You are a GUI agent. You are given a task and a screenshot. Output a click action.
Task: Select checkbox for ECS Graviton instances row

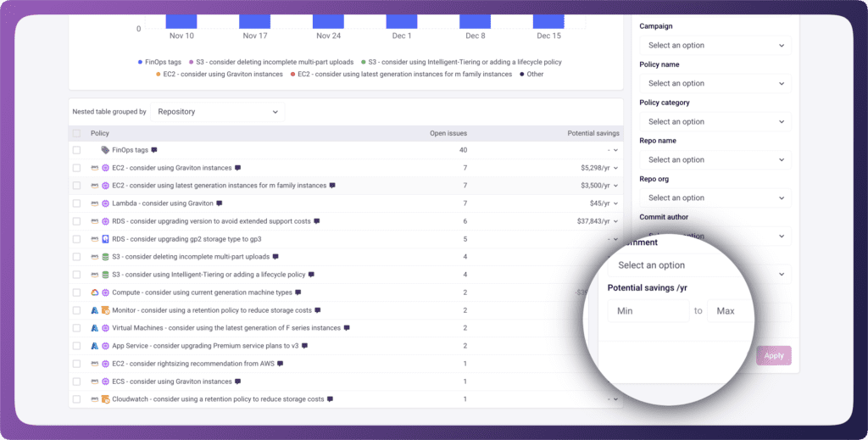[x=76, y=382]
